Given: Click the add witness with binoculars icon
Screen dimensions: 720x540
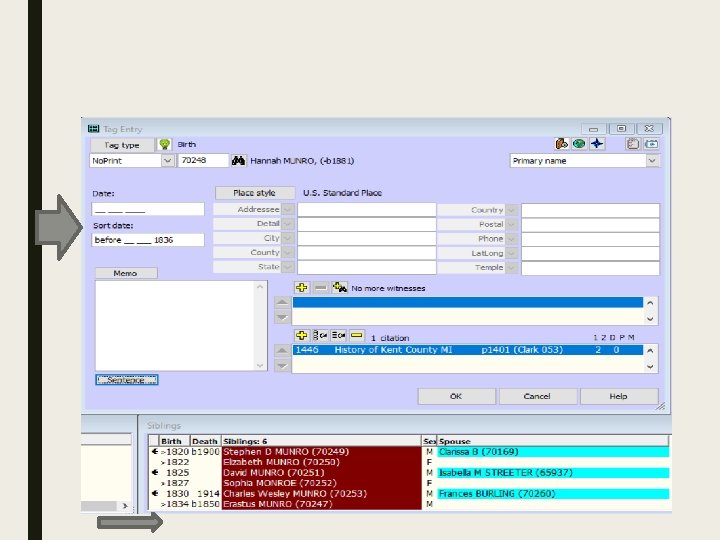Looking at the screenshot, I should point(339,288).
